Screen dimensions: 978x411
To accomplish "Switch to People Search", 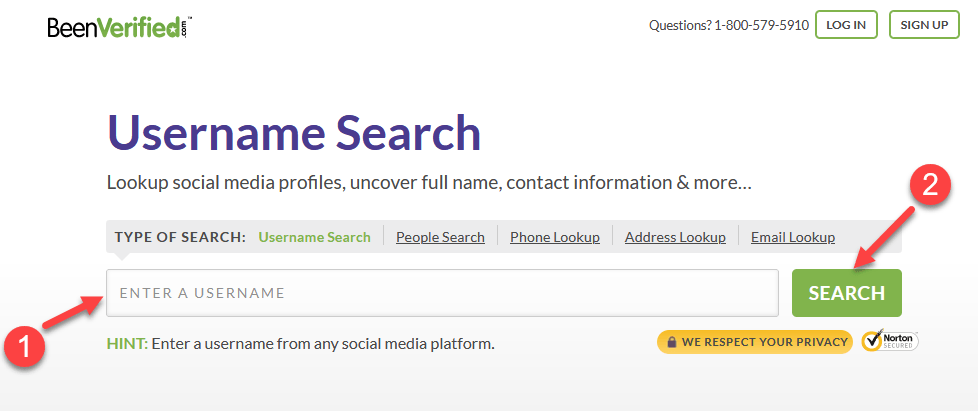I will click(x=440, y=237).
